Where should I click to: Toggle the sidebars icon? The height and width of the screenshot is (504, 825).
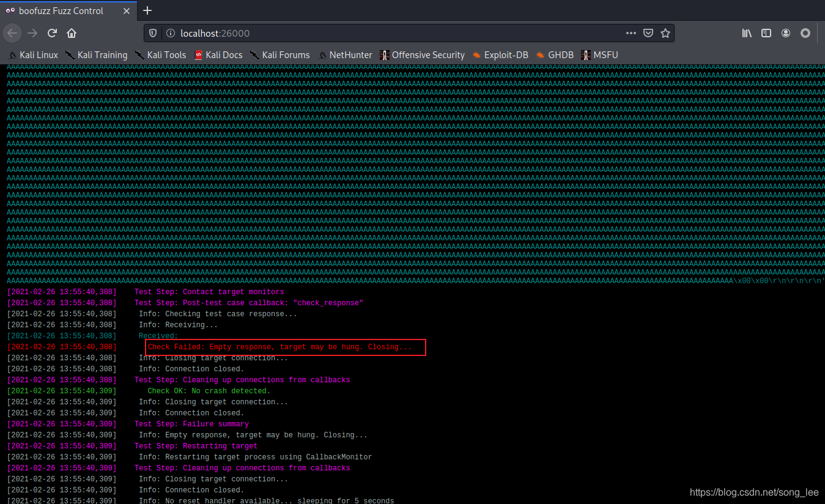coord(766,33)
